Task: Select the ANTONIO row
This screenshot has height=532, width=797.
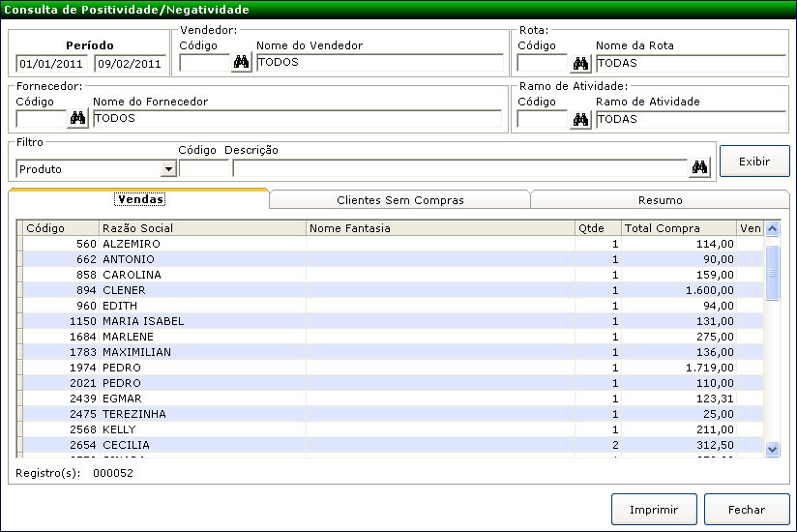Action: pyautogui.click(x=393, y=259)
